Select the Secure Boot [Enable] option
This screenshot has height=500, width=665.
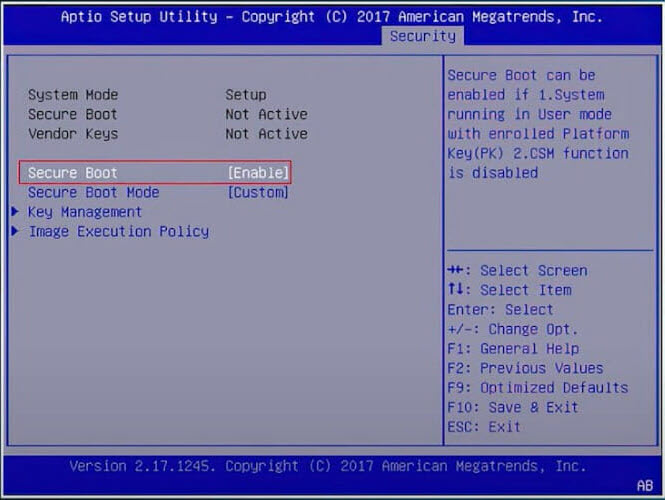pyautogui.click(x=155, y=172)
